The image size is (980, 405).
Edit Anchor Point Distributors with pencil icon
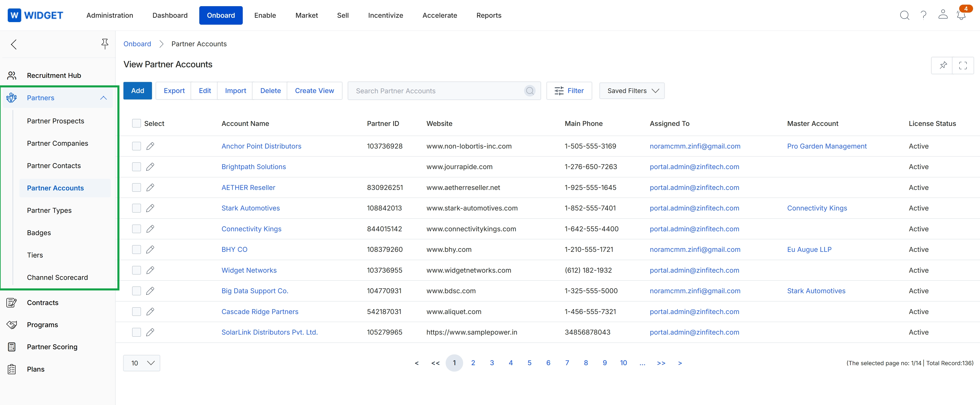[x=150, y=146]
